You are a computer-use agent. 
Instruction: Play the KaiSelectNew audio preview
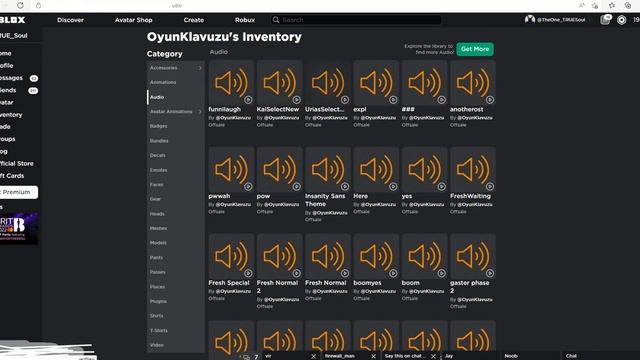[296, 100]
